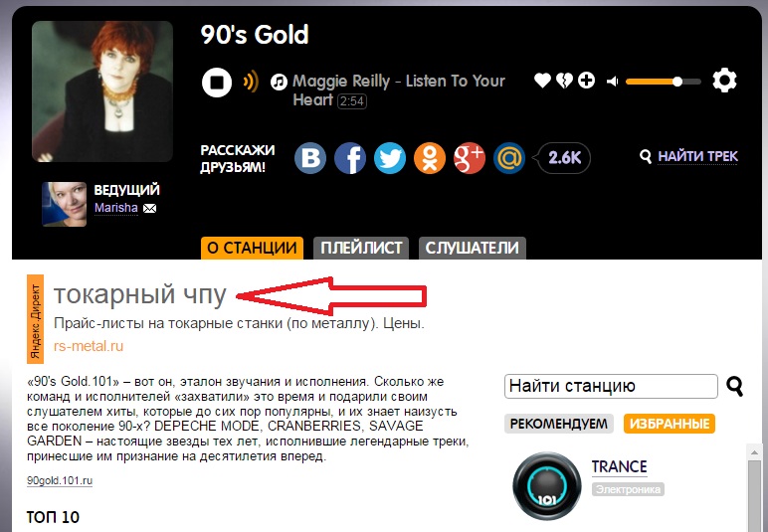Open player settings via the gear icon
Viewport: 768px width, 532px height.
pos(724,81)
